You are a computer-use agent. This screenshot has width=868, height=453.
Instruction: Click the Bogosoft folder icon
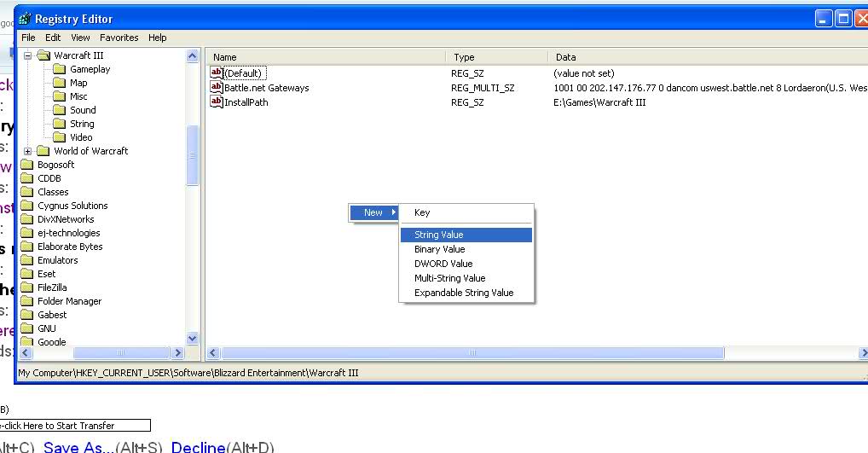click(26, 165)
